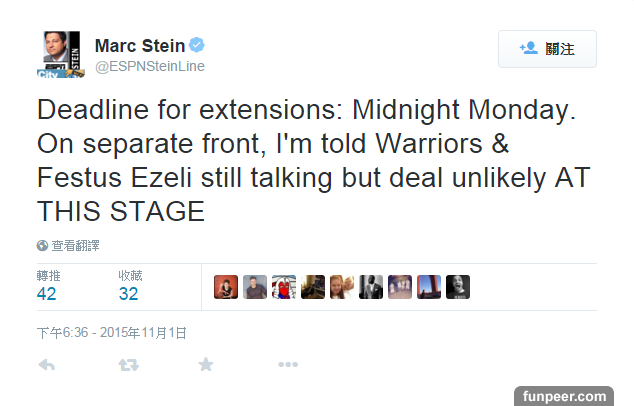Click the reply arrow icon
634x406 pixels.
46,365
